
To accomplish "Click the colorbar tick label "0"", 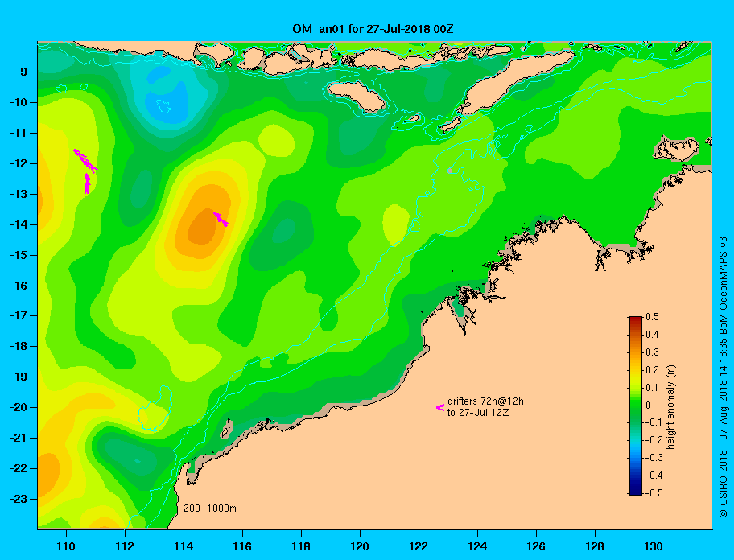I will pos(649,406).
